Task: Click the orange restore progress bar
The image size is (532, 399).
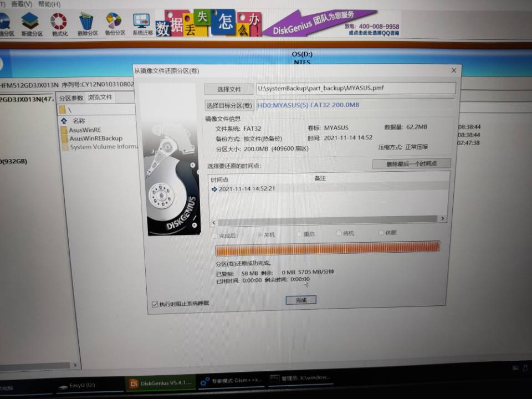Action: (328, 248)
